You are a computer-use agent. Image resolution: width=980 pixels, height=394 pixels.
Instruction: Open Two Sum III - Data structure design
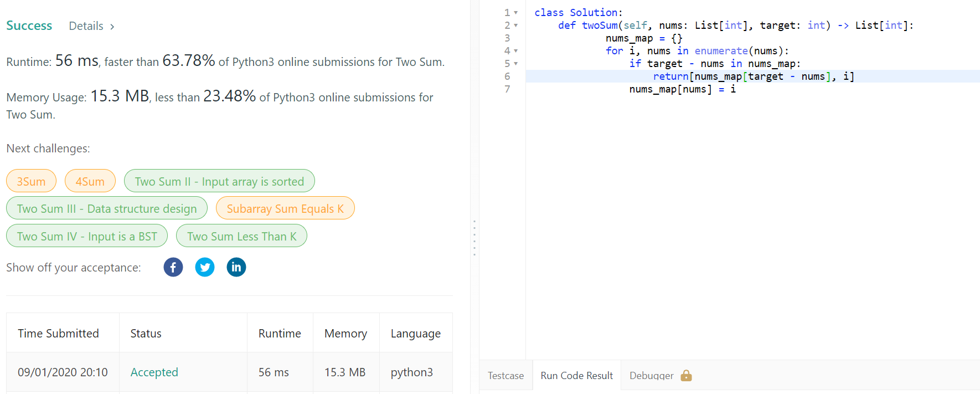107,208
